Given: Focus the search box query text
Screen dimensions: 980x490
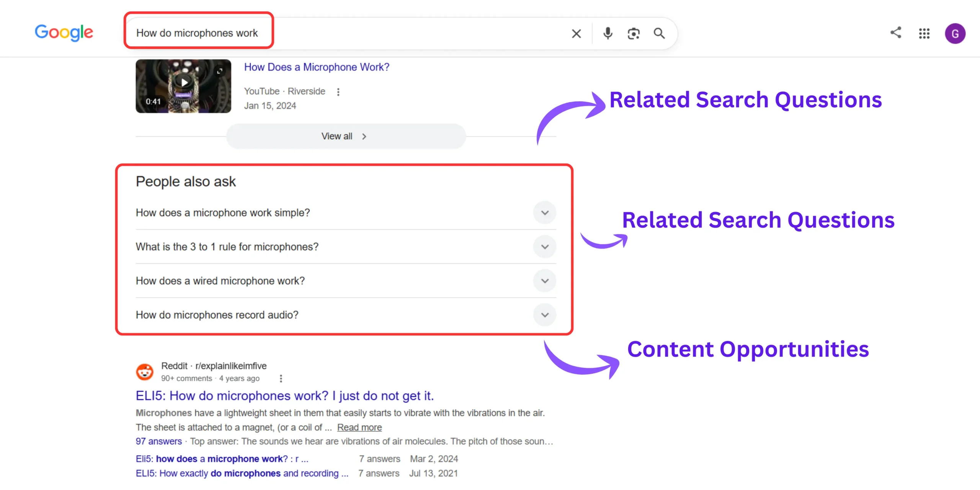Looking at the screenshot, I should coord(197,33).
